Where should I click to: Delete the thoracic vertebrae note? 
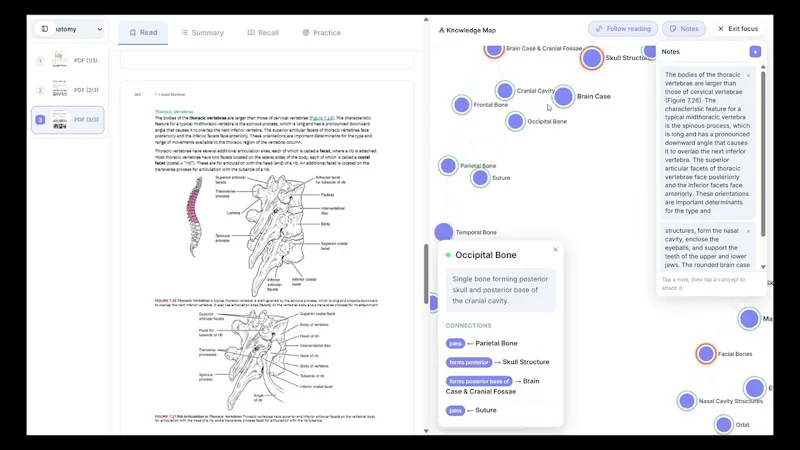point(748,76)
